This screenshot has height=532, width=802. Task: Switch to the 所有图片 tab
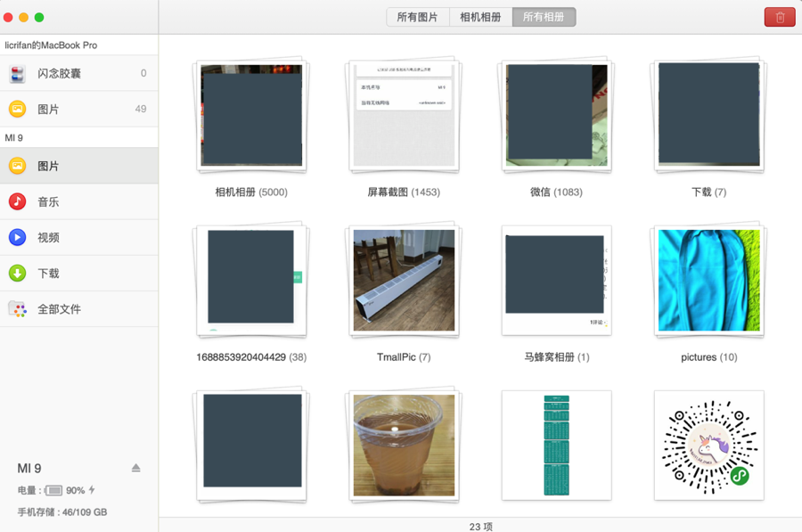418,17
